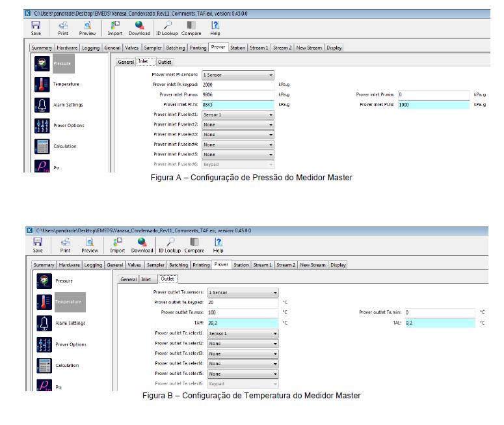504x425 pixels.
Task: Select Temperature thermometer icon in bottom window sidebar
Action: [44, 302]
